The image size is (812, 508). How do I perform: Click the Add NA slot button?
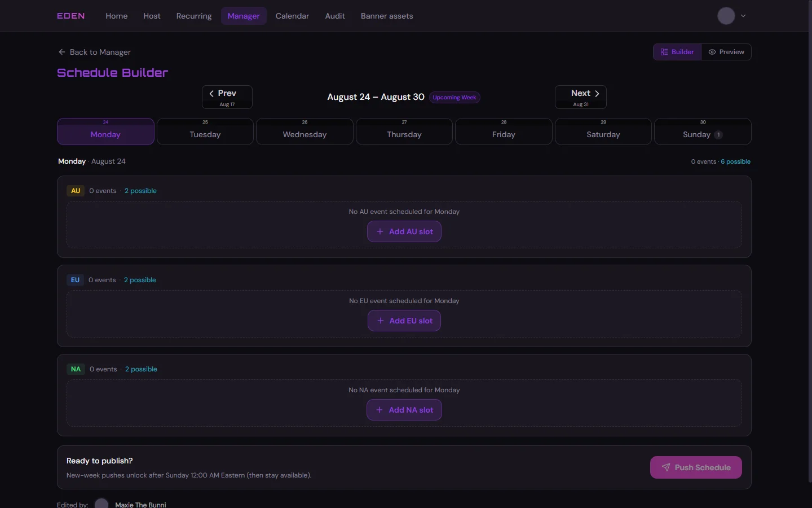(x=404, y=410)
